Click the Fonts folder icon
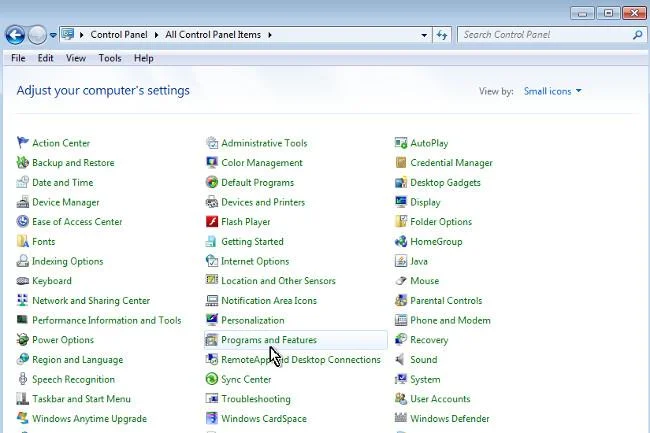650x433 pixels. pos(22,242)
